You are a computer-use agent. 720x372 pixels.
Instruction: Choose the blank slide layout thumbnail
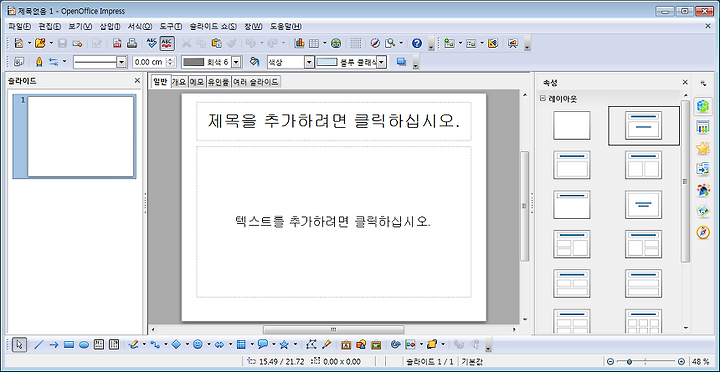click(x=572, y=125)
